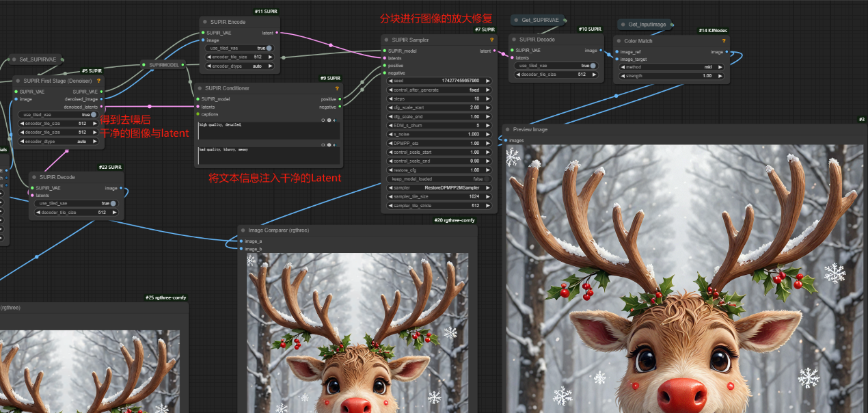Click the SUPIR Sampler help question mark
Screen dimensions: 868x413
491,40
